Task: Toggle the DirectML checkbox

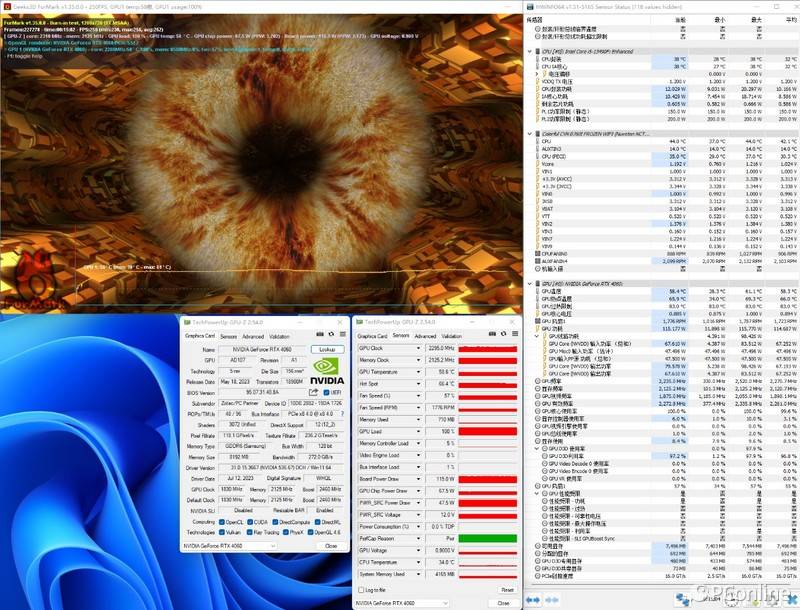Action: point(318,522)
